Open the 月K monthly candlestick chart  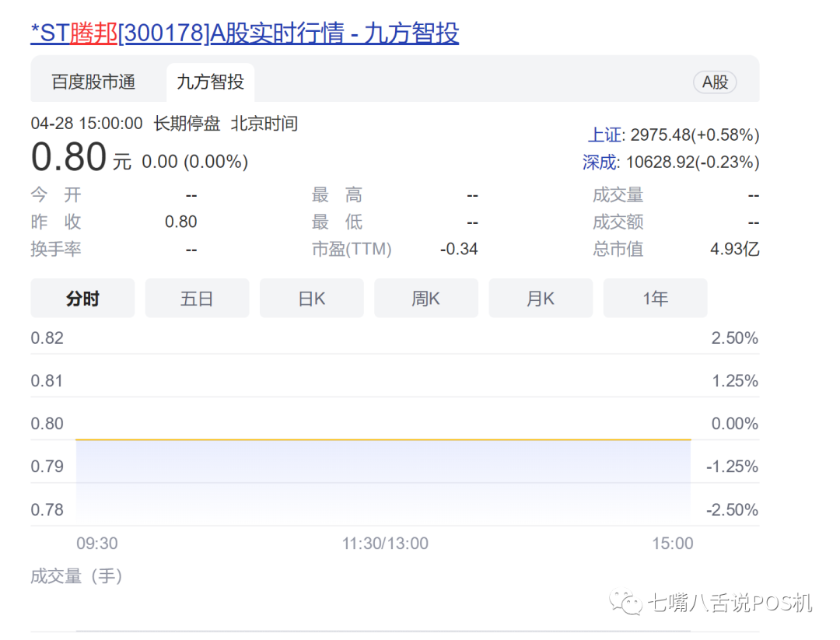coord(540,298)
